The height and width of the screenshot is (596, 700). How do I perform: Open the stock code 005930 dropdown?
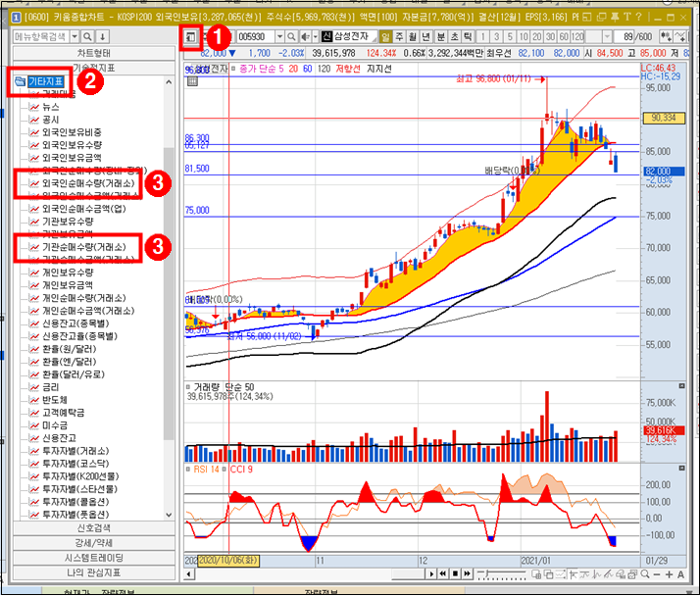(279, 36)
